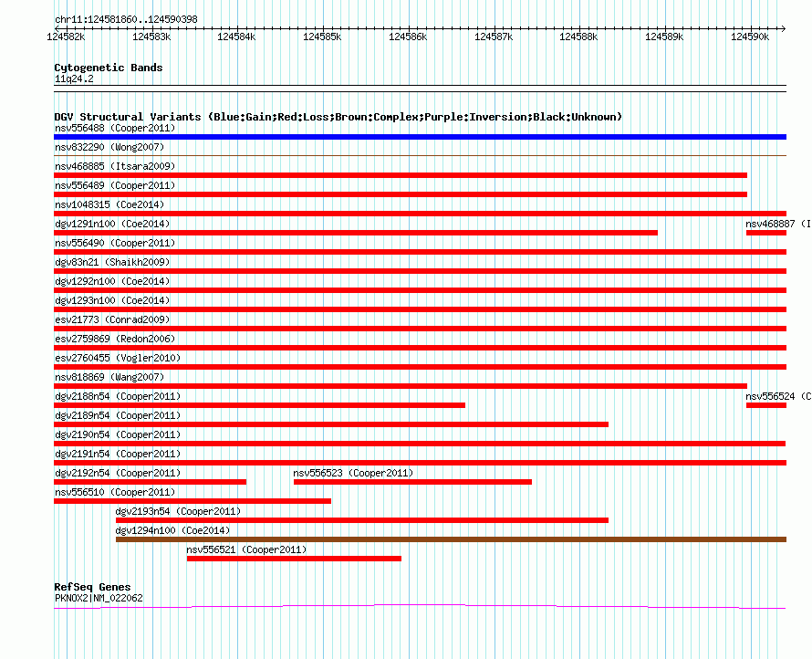Click the red bar under nsv818869
This screenshot has height=659, width=812.
401,386
